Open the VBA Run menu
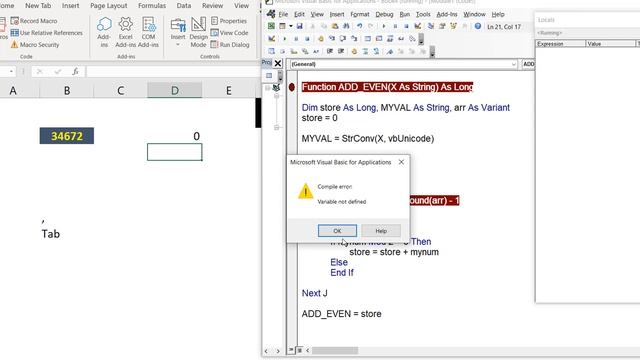The width and height of the screenshot is (640, 360). click(x=404, y=14)
